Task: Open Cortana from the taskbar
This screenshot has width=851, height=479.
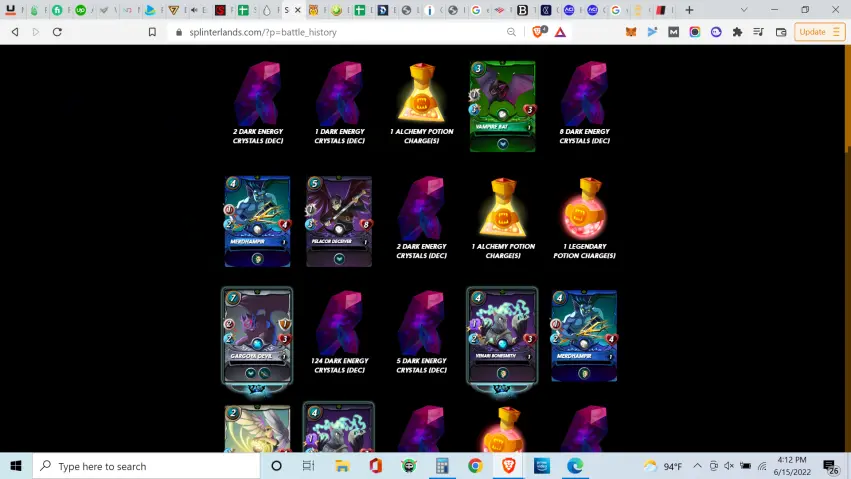Action: click(276, 466)
